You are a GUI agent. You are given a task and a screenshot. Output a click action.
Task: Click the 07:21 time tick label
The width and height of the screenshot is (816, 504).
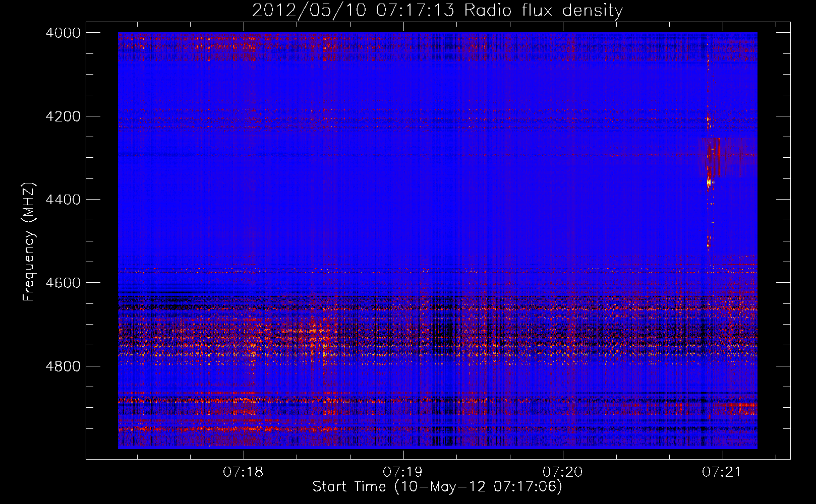(722, 472)
